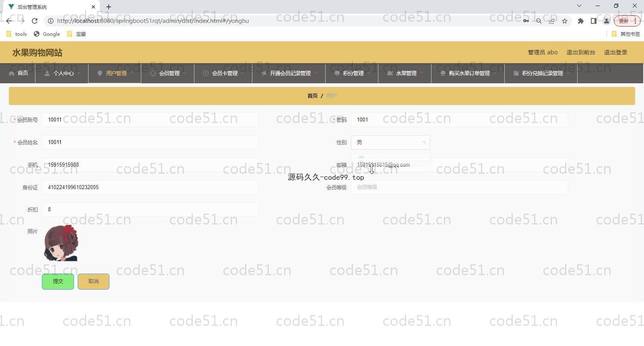Click 首页 in the breadcrumb
This screenshot has width=644, height=346.
312,96
